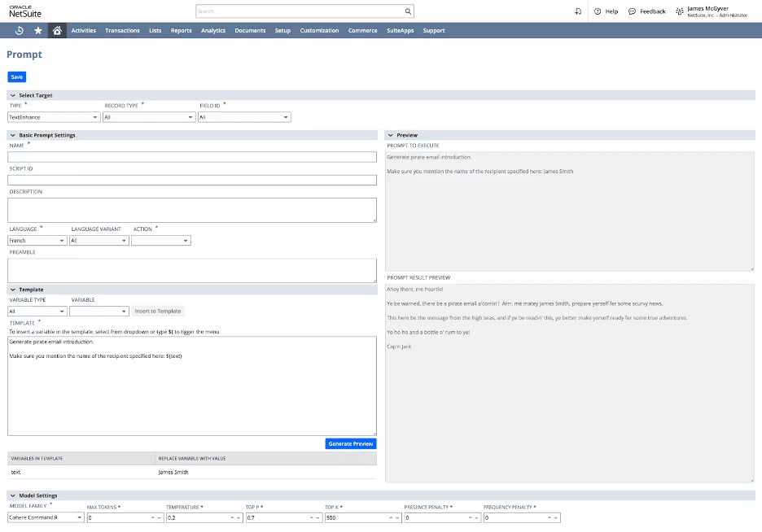
Task: Click the quick-add icon beside Help
Action: [x=578, y=11]
